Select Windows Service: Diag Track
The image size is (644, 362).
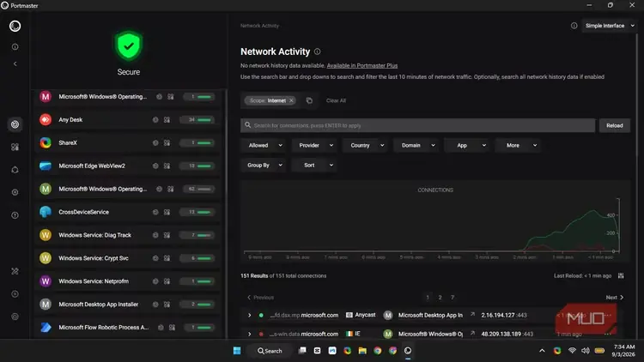pos(129,235)
